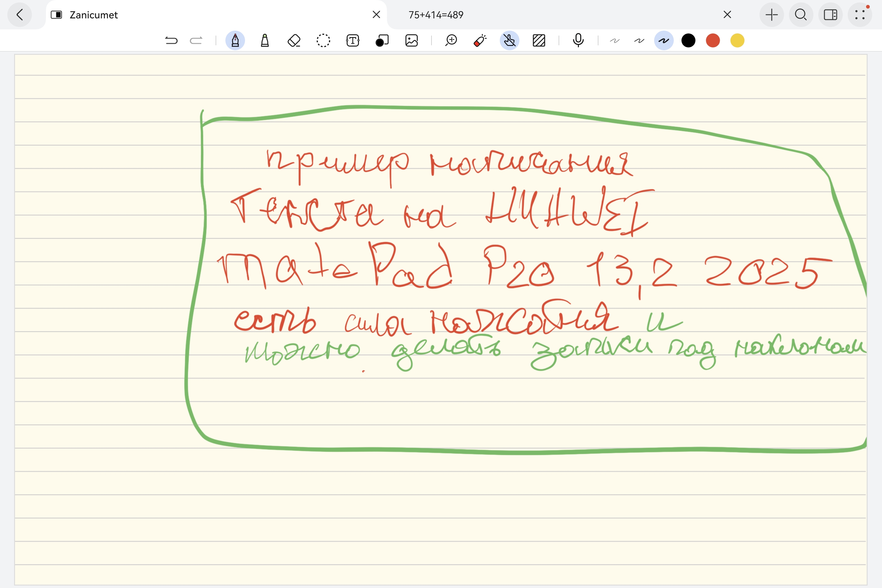Screen dimensions: 882x588
Task: Go back using the back arrow
Action: pos(20,15)
